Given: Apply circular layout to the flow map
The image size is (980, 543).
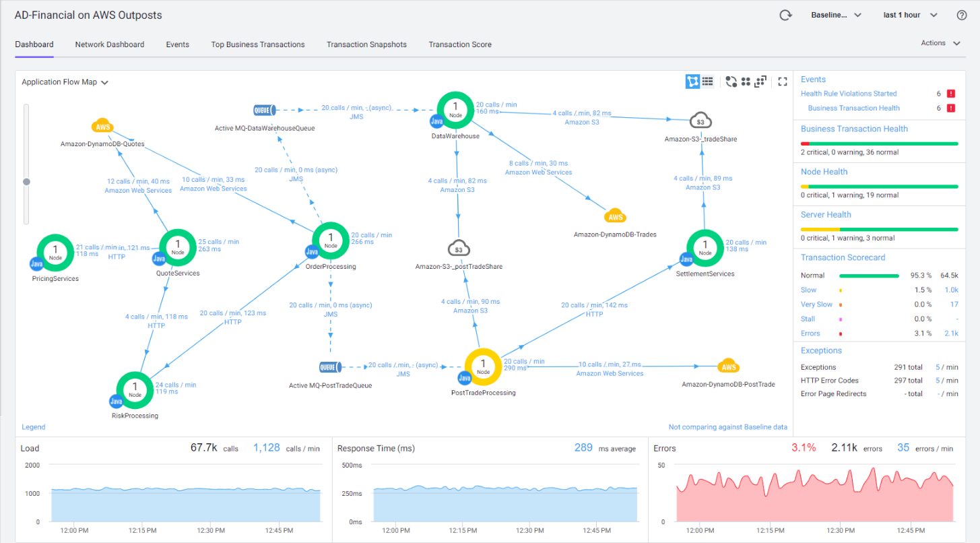Looking at the screenshot, I should (x=731, y=82).
